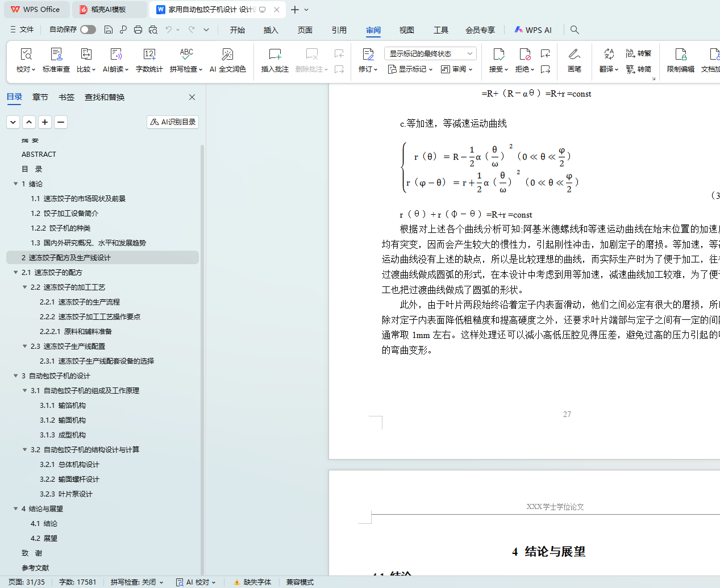720x588 pixels.
Task: Close the navigation pane
Action: click(192, 97)
